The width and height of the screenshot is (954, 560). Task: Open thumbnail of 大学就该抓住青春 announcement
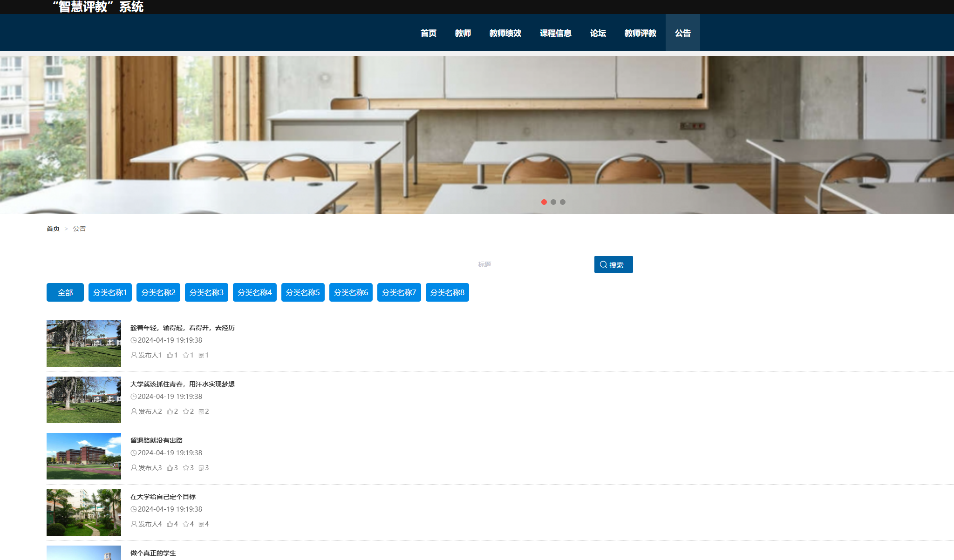point(84,400)
